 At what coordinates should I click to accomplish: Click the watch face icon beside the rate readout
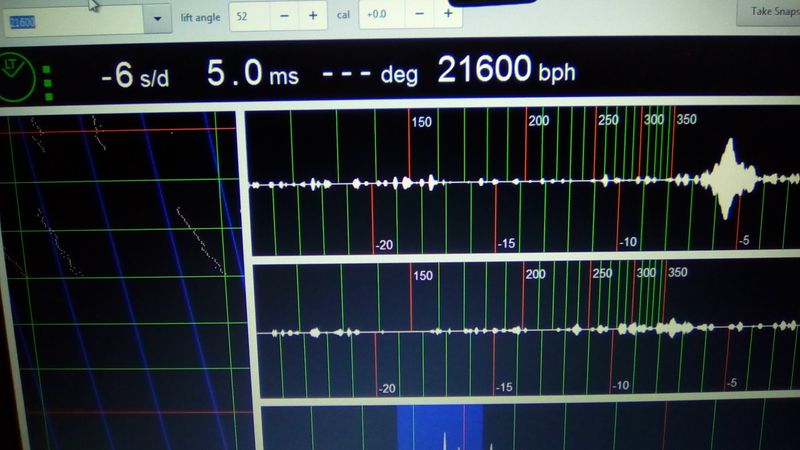pyautogui.click(x=17, y=72)
